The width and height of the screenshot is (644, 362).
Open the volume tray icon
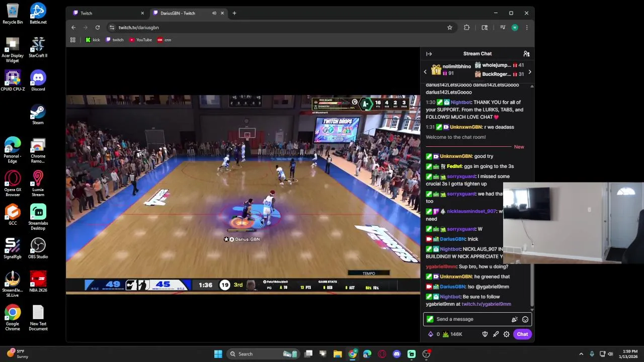tap(610, 354)
